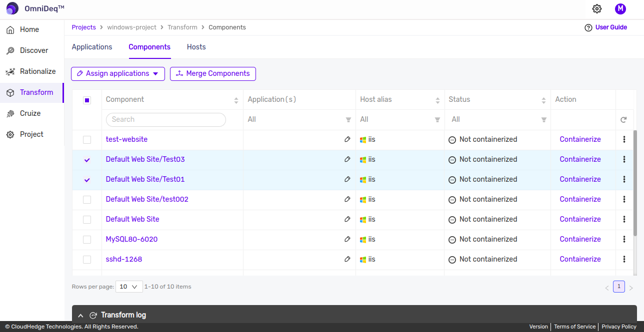Click the table refresh icon
This screenshot has width=644, height=332.
(x=623, y=120)
